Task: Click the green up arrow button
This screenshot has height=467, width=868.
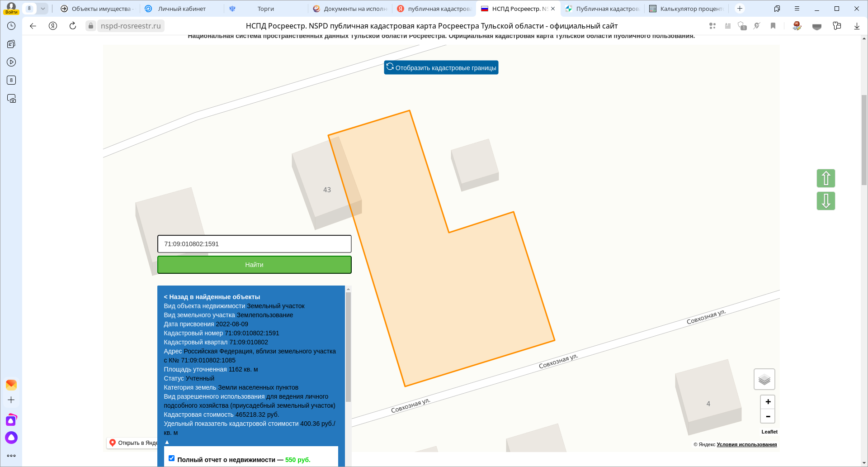Action: [826, 178]
